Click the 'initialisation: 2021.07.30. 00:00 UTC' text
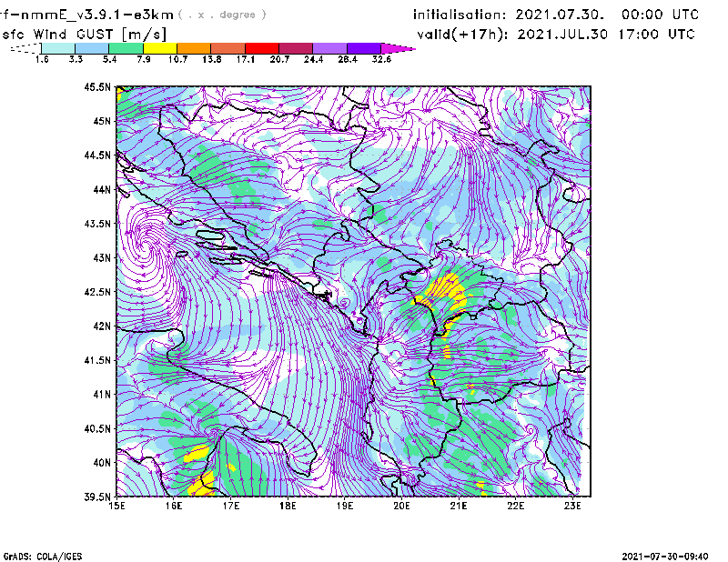 (556, 15)
